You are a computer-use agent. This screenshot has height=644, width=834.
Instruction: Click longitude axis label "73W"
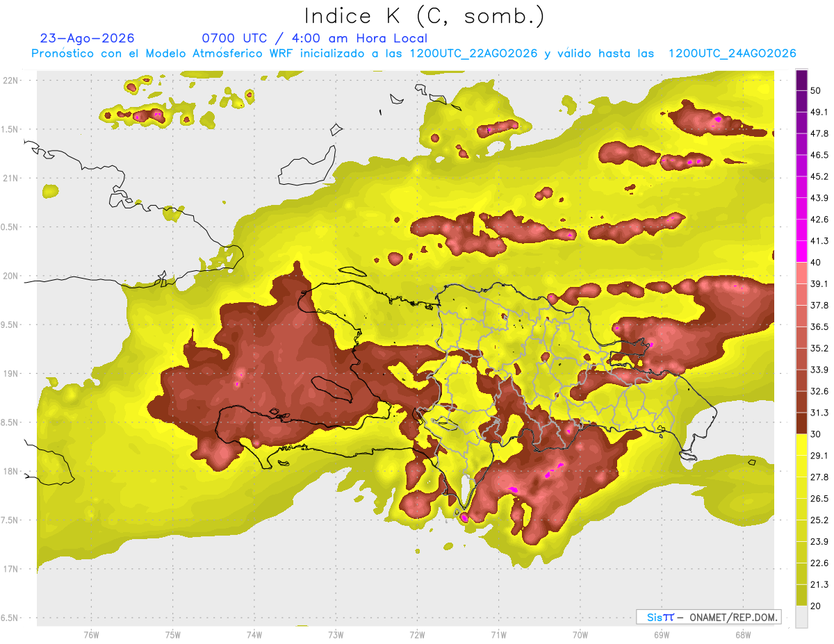coord(336,635)
